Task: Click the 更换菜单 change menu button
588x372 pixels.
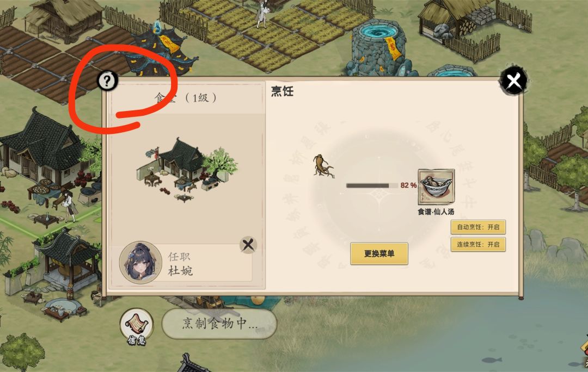Action: pos(379,253)
